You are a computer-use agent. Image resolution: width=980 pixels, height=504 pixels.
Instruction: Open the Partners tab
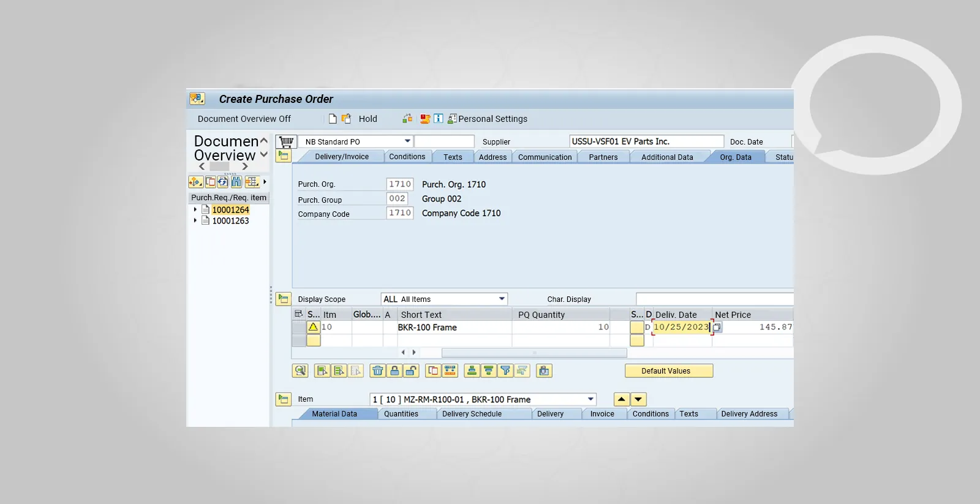pos(603,157)
